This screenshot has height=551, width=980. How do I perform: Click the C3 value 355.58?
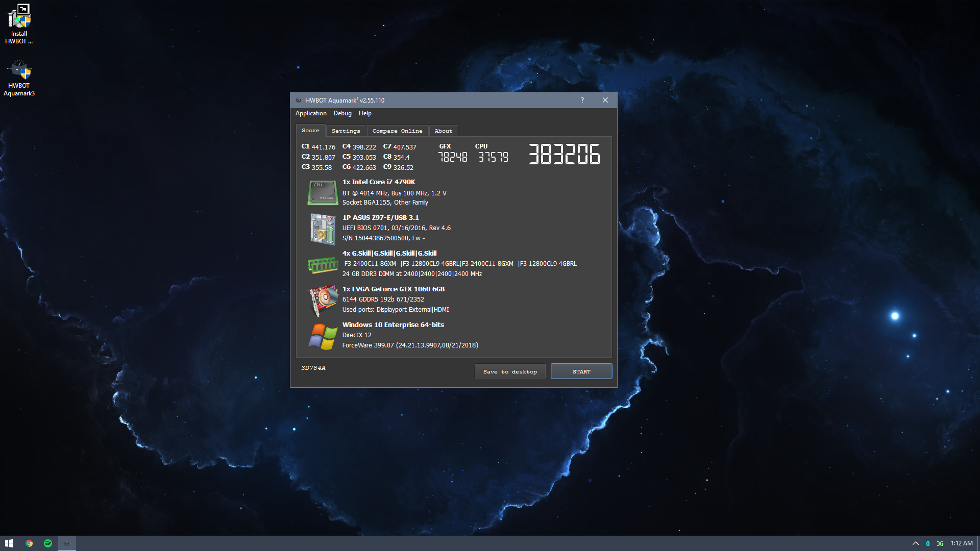click(322, 167)
